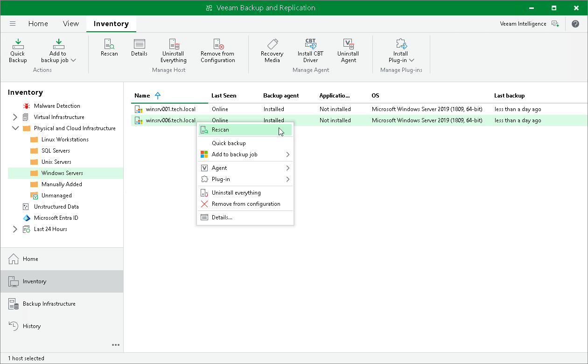Expand the Virtual Infrastructure node

click(x=15, y=117)
